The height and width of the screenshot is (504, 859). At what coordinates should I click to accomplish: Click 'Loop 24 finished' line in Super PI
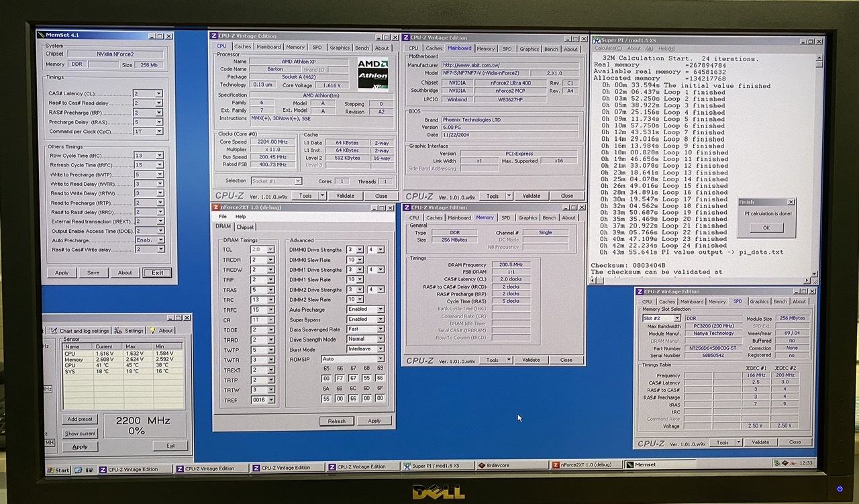pos(664,246)
